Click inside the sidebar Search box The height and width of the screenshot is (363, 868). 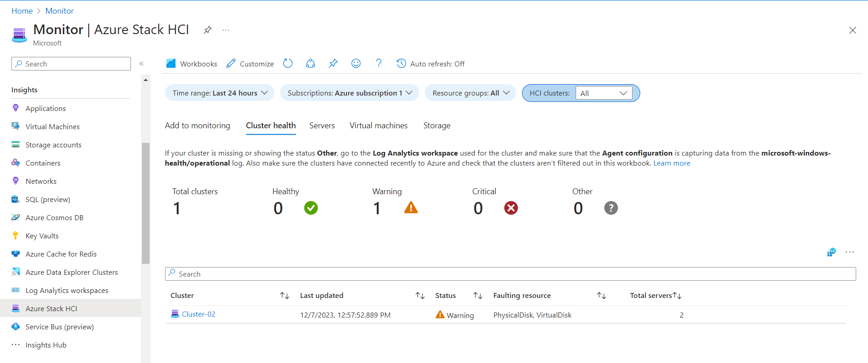71,64
